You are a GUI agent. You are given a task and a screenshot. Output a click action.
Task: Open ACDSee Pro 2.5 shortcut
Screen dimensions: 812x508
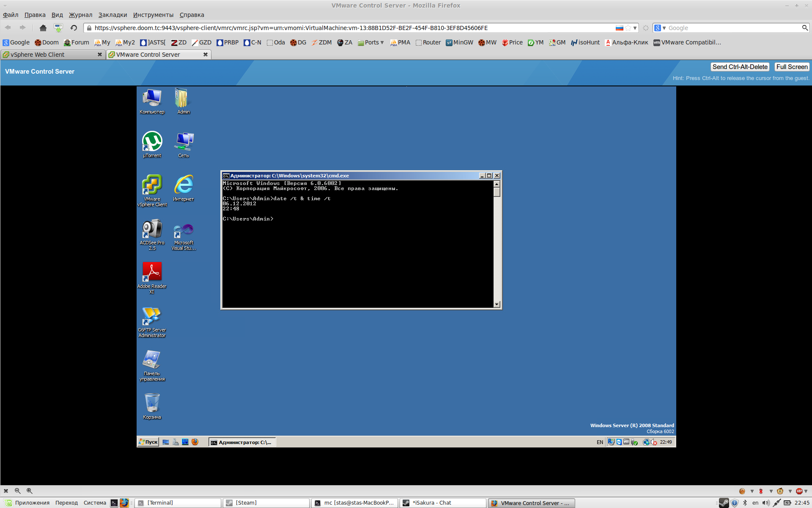(x=152, y=229)
